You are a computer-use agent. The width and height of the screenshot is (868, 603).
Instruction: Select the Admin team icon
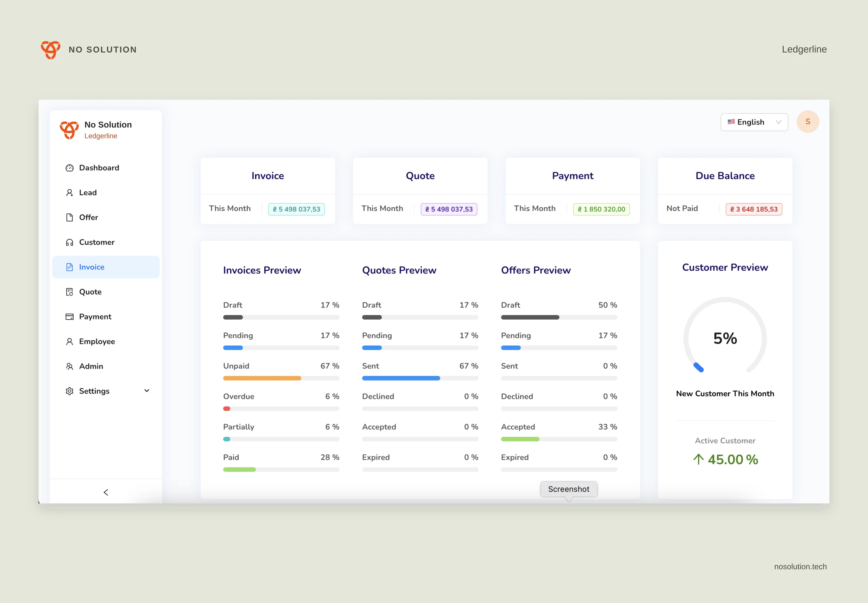click(x=70, y=366)
